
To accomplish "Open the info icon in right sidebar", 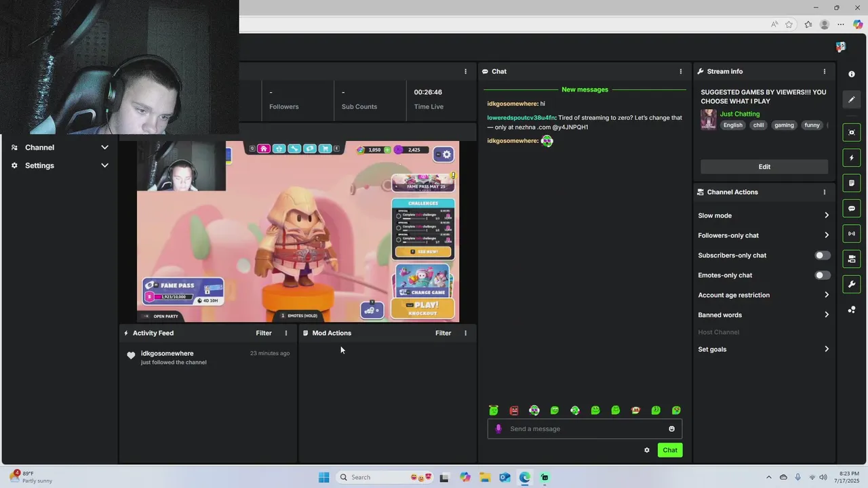I will pyautogui.click(x=852, y=74).
